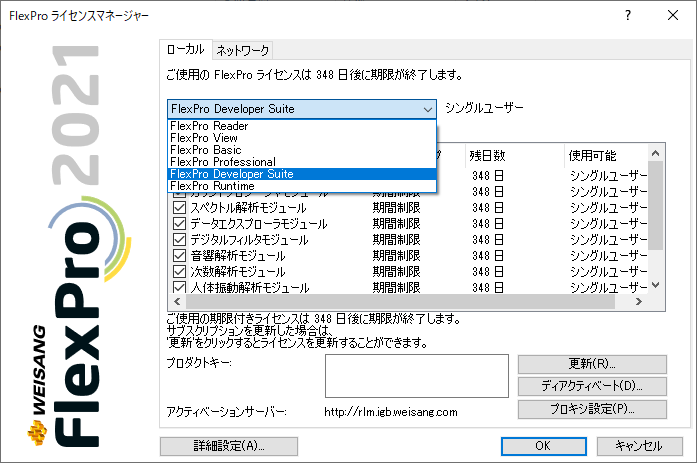Uncheck デジタルフィルタモジュール checkbox
Screen dimensions: 697x463
179,239
